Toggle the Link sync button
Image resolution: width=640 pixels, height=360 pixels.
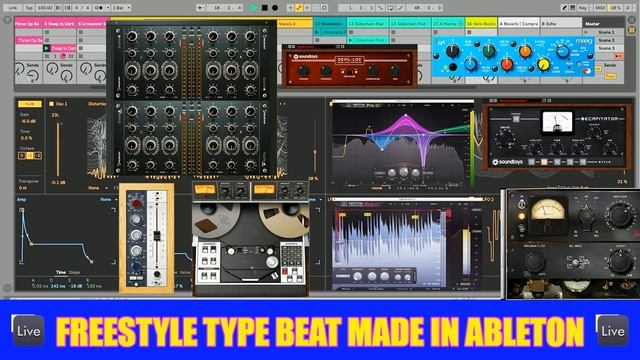(13, 8)
